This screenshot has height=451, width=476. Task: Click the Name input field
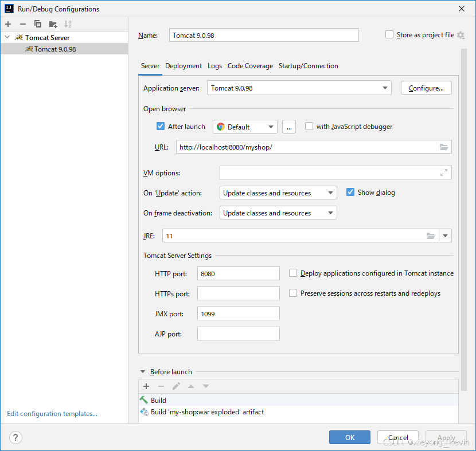pyautogui.click(x=264, y=35)
